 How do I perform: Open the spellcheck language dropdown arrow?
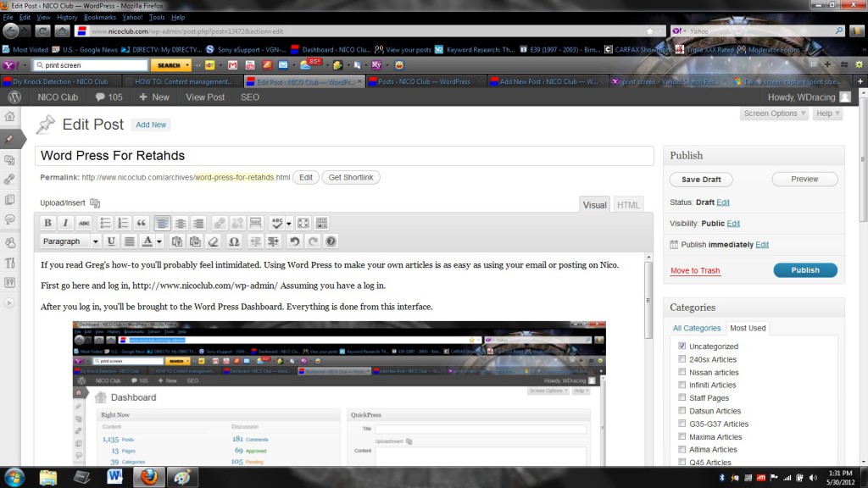(289, 223)
